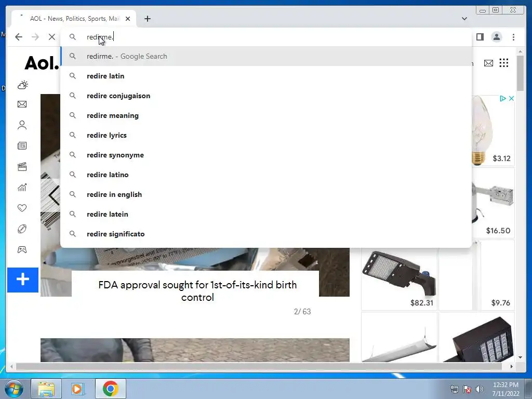Click previous slide arrow on news carousel

point(53,195)
